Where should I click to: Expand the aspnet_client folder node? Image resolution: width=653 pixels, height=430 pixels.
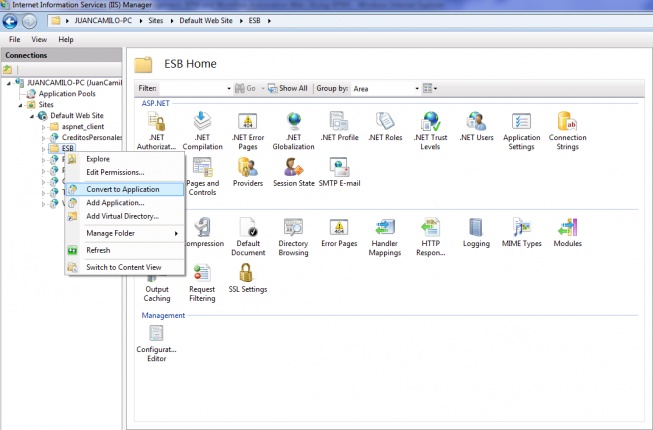pos(43,127)
